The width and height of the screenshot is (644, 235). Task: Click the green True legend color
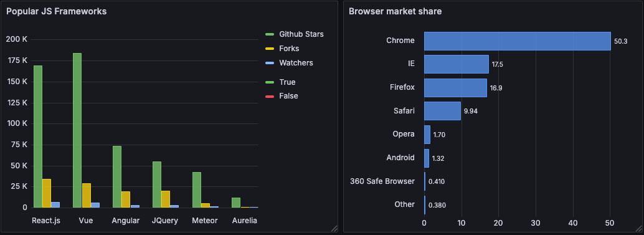[x=270, y=82]
